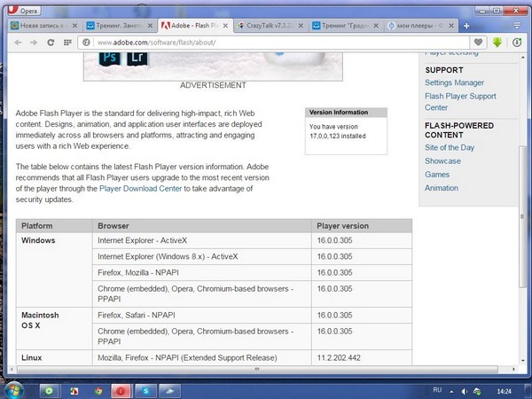
Task: Close the 'Новая запись' tab
Action: pos(74,26)
